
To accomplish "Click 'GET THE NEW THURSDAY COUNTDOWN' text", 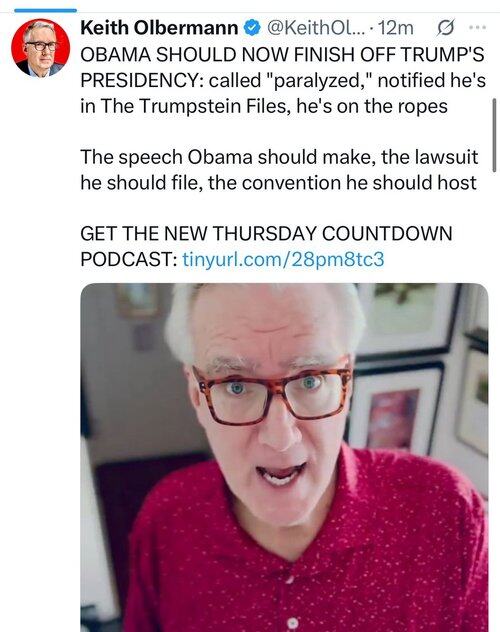I will 266,233.
